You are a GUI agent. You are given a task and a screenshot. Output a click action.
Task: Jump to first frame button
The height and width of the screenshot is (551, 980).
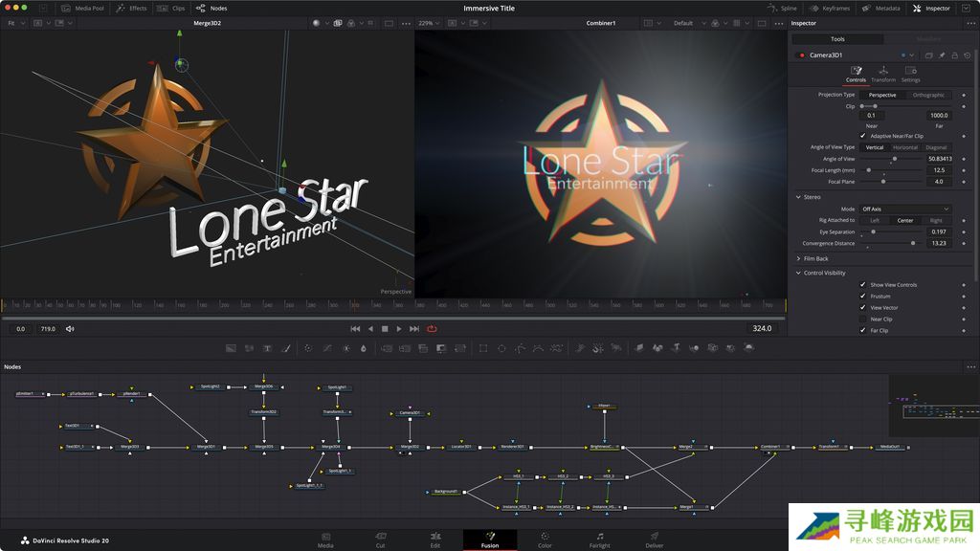coord(355,328)
